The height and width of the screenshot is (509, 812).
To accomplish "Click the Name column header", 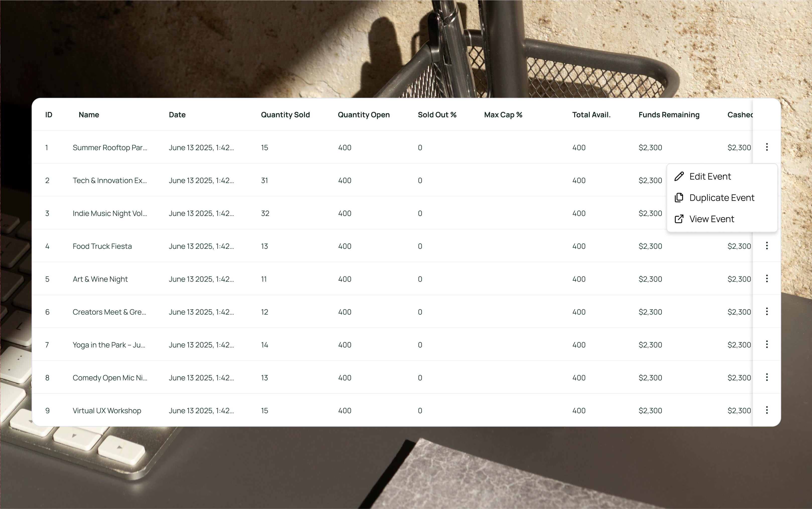I will [89, 115].
